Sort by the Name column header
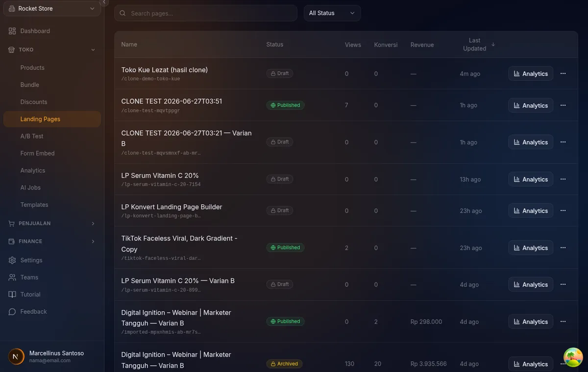Image resolution: width=588 pixels, height=372 pixels. pos(129,45)
